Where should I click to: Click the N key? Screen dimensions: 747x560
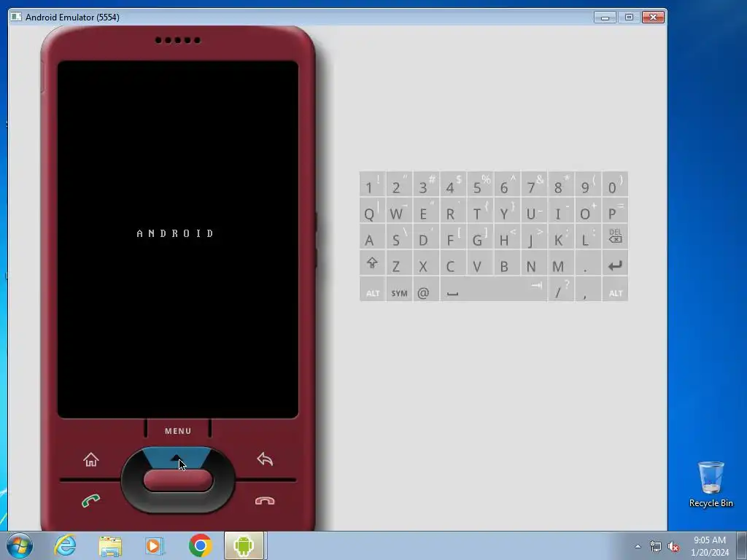pyautogui.click(x=534, y=263)
